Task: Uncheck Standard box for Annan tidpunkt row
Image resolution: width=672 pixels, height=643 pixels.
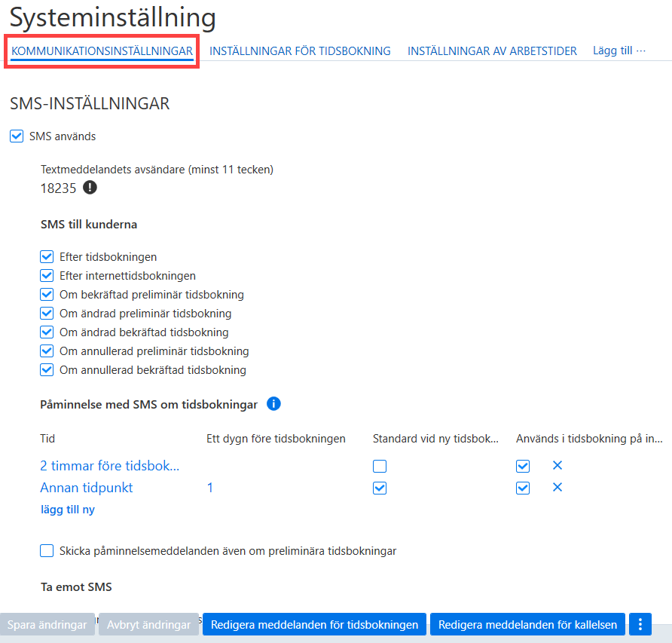Action: (380, 488)
